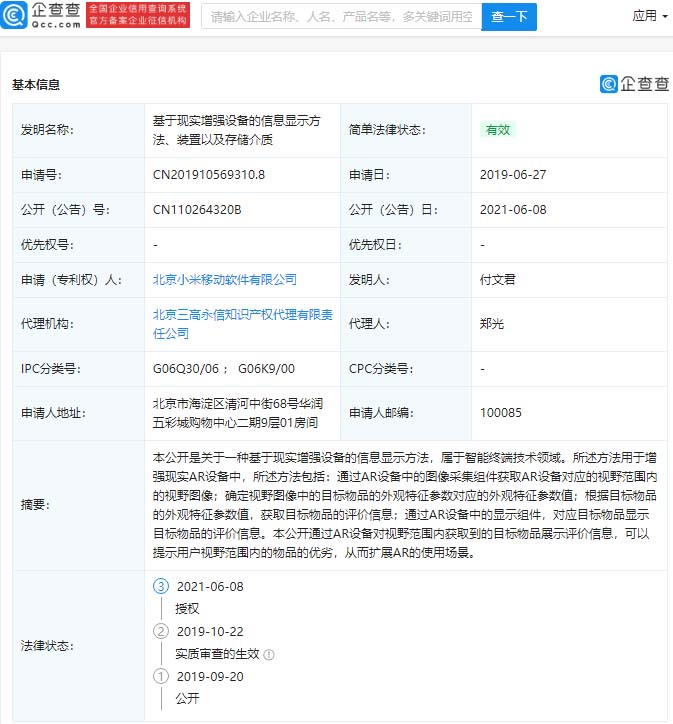The height and width of the screenshot is (724, 673).
Task: Select publication number CN110264320B
Action: tap(197, 210)
